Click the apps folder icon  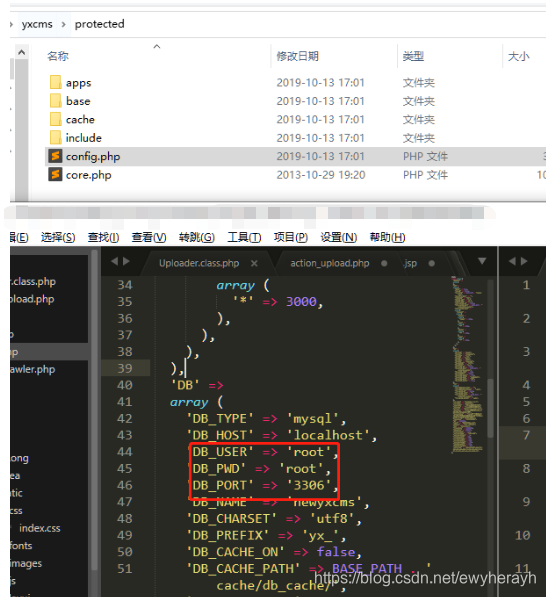point(56,82)
